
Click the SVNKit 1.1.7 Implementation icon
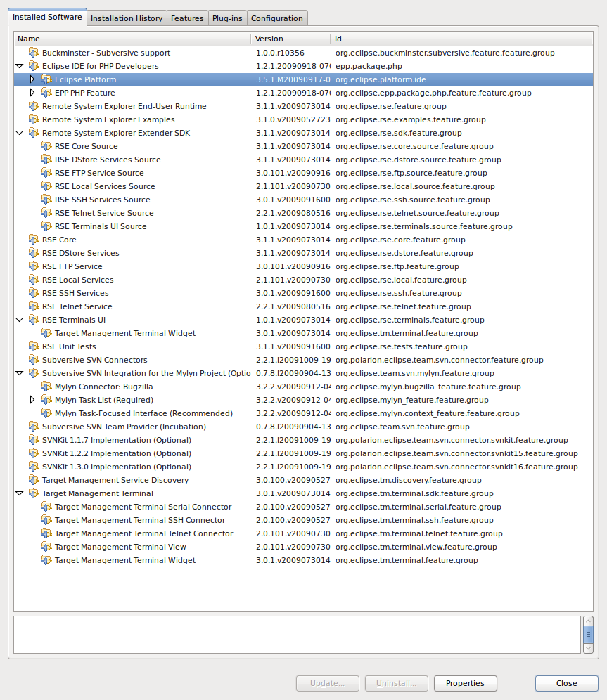pyautogui.click(x=34, y=440)
